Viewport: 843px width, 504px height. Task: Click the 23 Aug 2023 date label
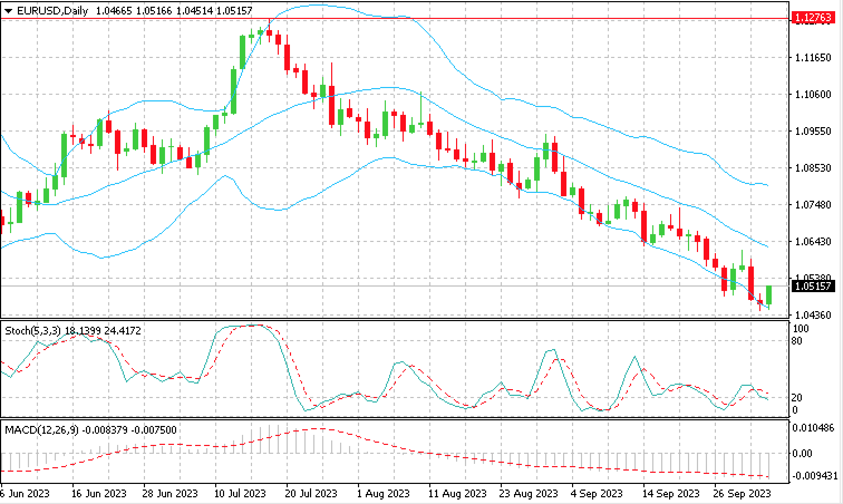tap(528, 493)
